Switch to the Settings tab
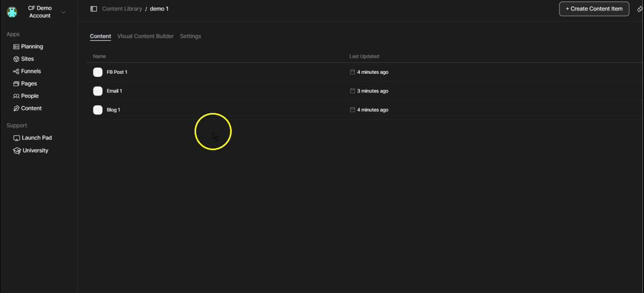 click(190, 36)
